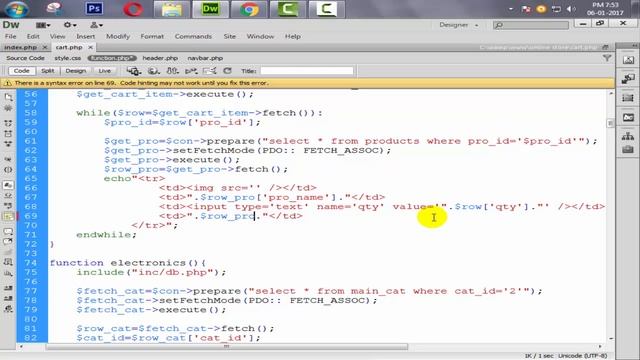
Task: Open the Modify menu
Action: pyautogui.click(x=118, y=36)
